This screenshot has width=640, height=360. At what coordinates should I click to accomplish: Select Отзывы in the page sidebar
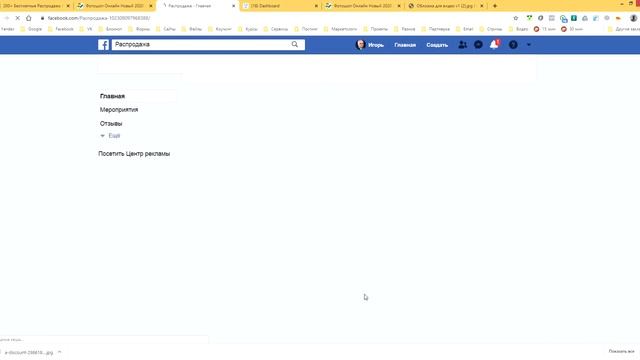pos(111,123)
